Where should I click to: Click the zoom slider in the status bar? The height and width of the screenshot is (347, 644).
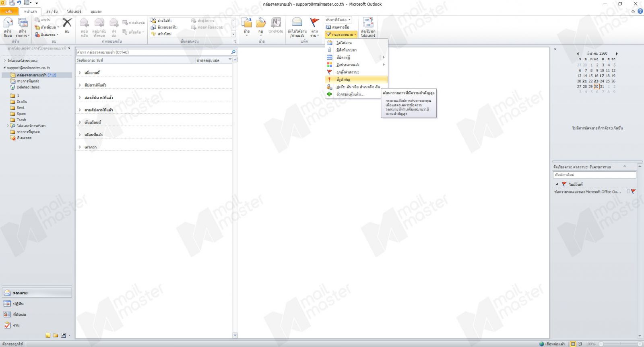tap(619, 344)
